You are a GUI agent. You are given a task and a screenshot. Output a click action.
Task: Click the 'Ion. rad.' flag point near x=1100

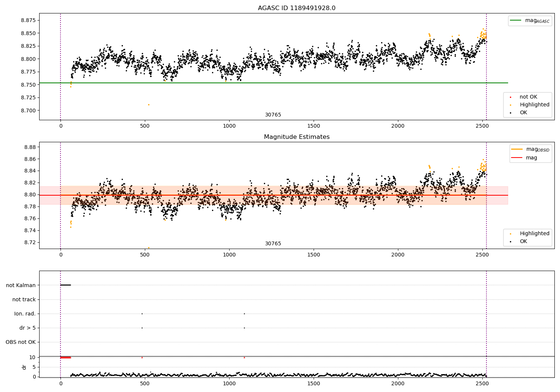coord(244,314)
